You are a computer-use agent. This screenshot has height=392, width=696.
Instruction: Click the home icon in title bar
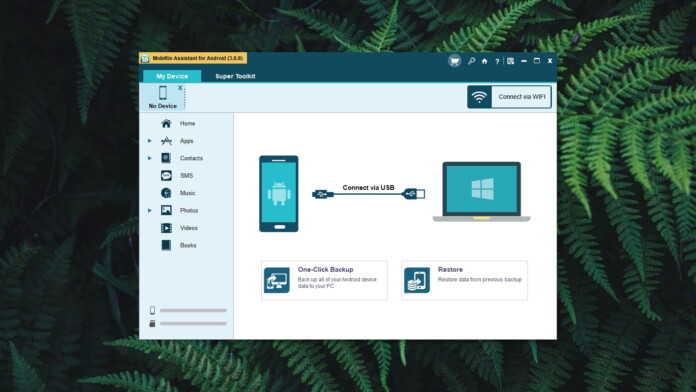click(484, 61)
